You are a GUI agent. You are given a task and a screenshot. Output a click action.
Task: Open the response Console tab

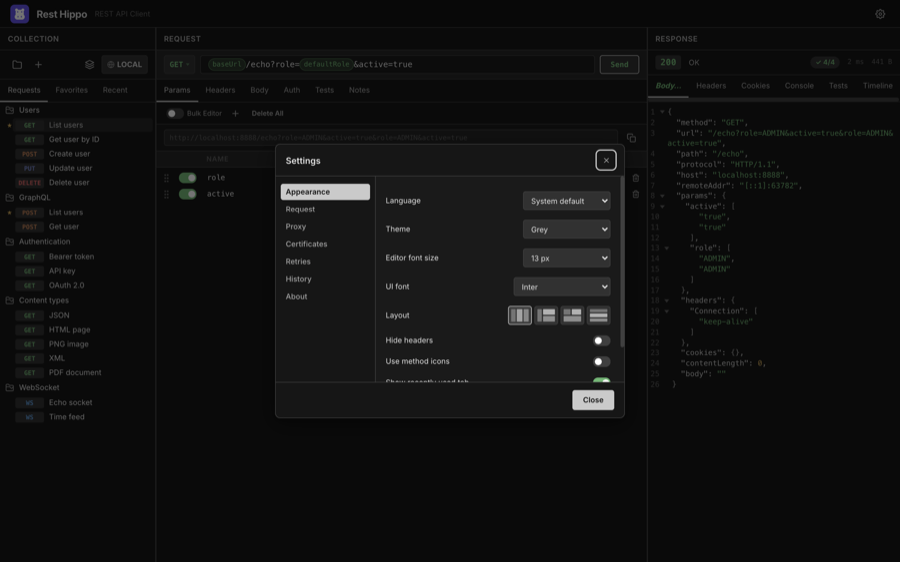pos(799,86)
